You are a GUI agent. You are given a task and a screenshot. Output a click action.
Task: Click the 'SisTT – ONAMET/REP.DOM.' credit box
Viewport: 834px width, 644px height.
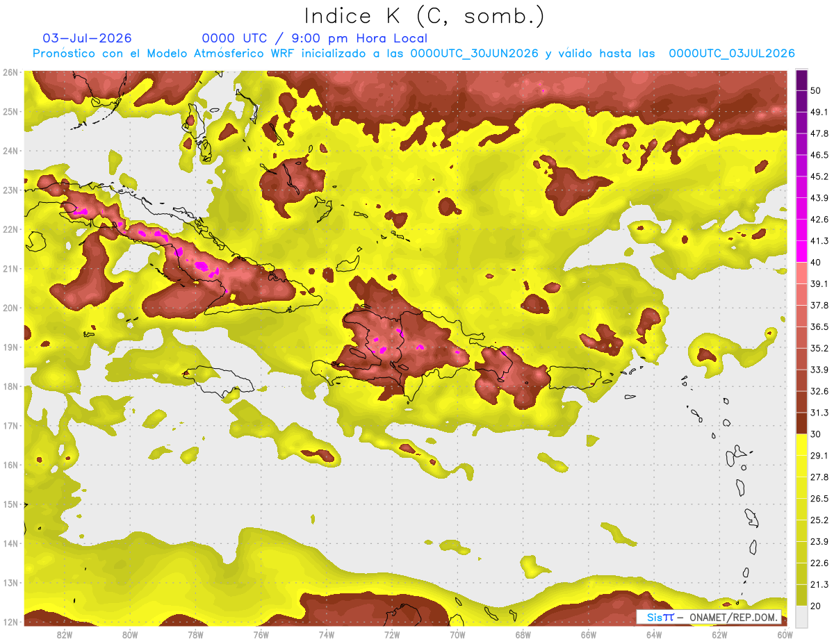709,617
